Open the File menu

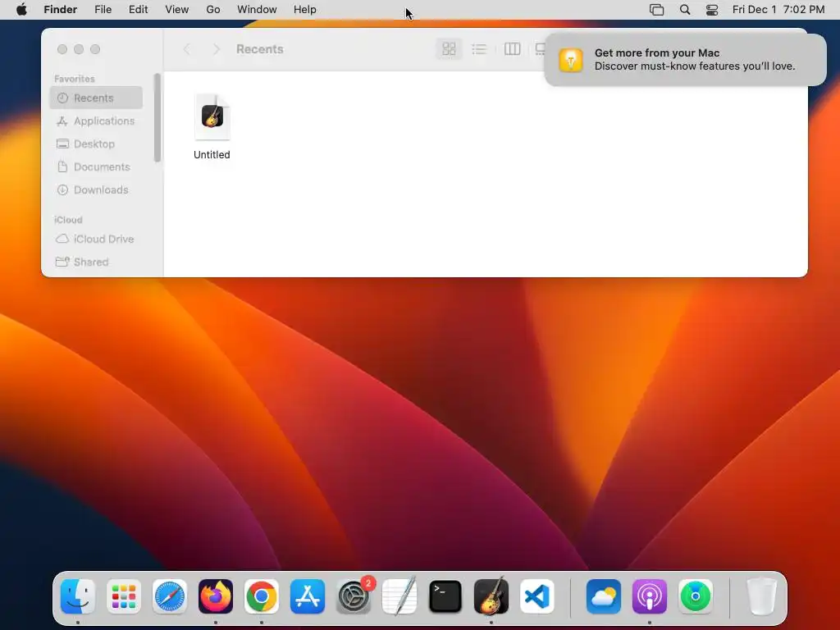(x=103, y=10)
